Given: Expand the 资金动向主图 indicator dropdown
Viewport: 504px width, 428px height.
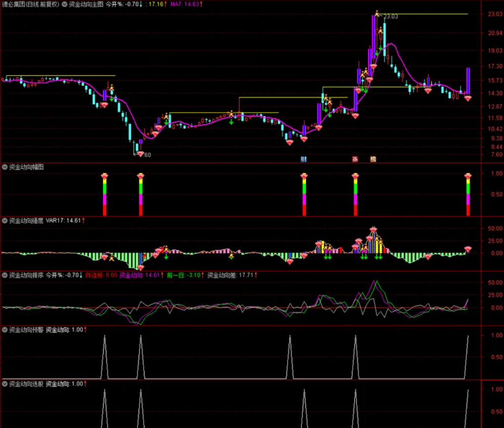Looking at the screenshot, I should point(64,4).
